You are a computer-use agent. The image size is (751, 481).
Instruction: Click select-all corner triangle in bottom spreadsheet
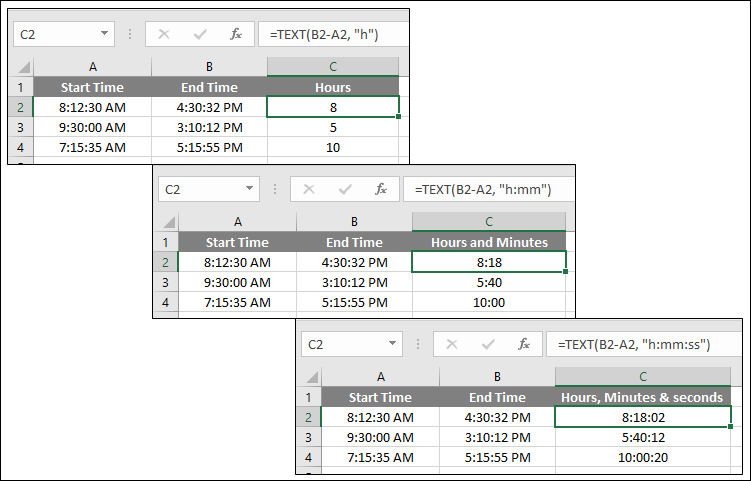point(311,377)
